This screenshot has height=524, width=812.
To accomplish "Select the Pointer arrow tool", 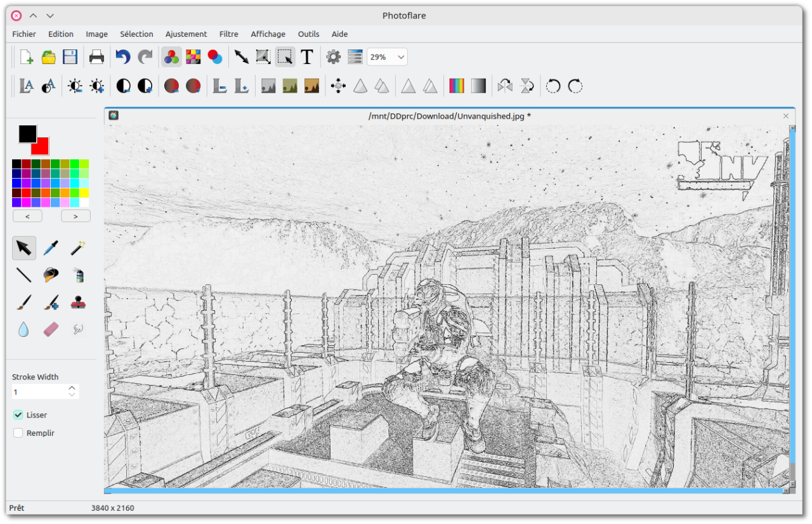I will point(24,247).
